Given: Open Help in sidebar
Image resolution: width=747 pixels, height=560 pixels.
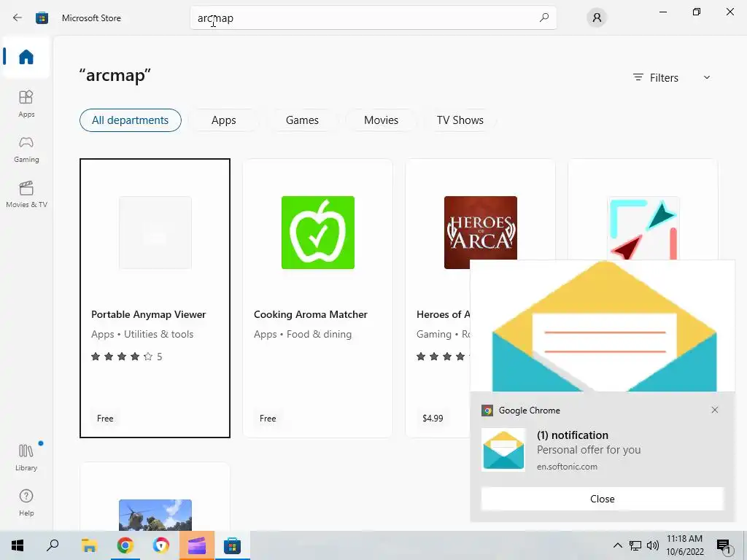Looking at the screenshot, I should point(26,502).
